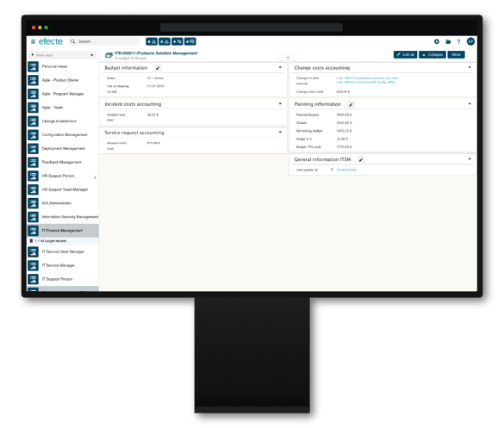Open the Last update by person link
This screenshot has width=504, height=428.
coord(346,170)
